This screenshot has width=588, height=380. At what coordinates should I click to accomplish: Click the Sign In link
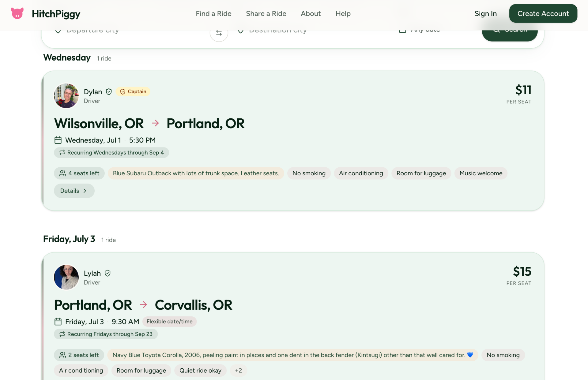tap(485, 13)
